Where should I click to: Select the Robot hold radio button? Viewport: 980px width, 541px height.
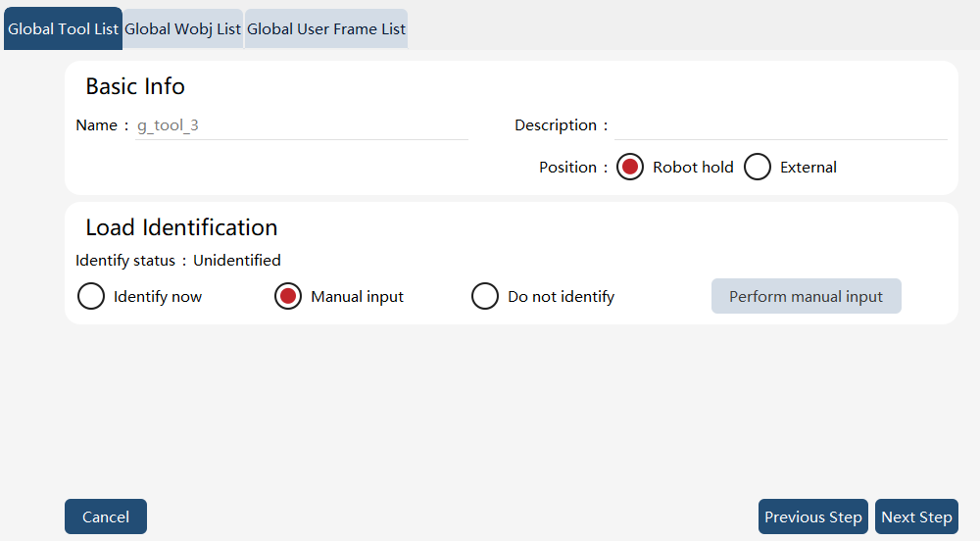(x=630, y=168)
